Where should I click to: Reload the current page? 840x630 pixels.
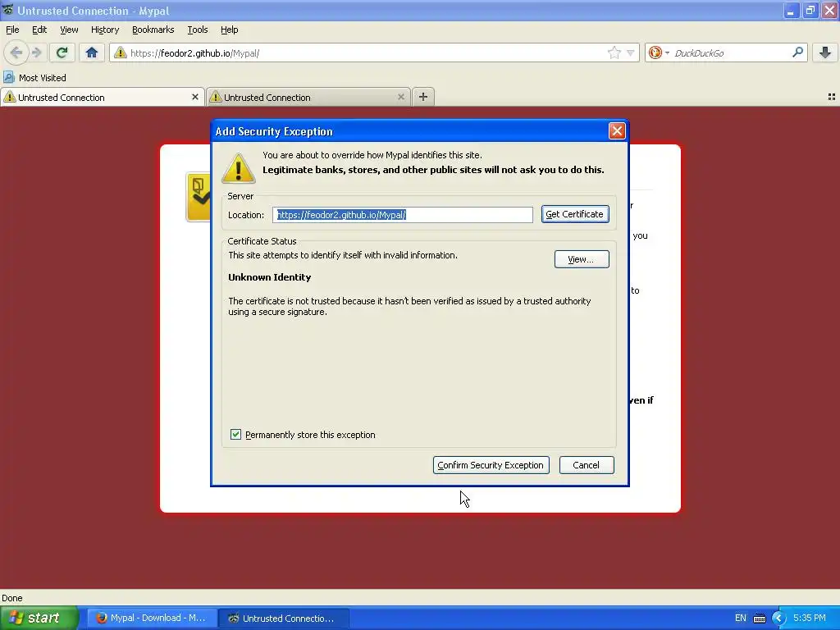pyautogui.click(x=62, y=52)
